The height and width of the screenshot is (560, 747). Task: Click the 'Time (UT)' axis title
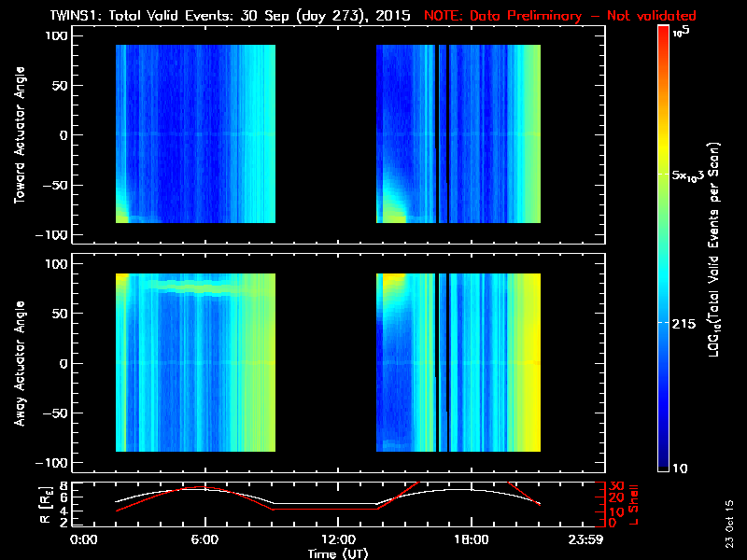(338, 553)
